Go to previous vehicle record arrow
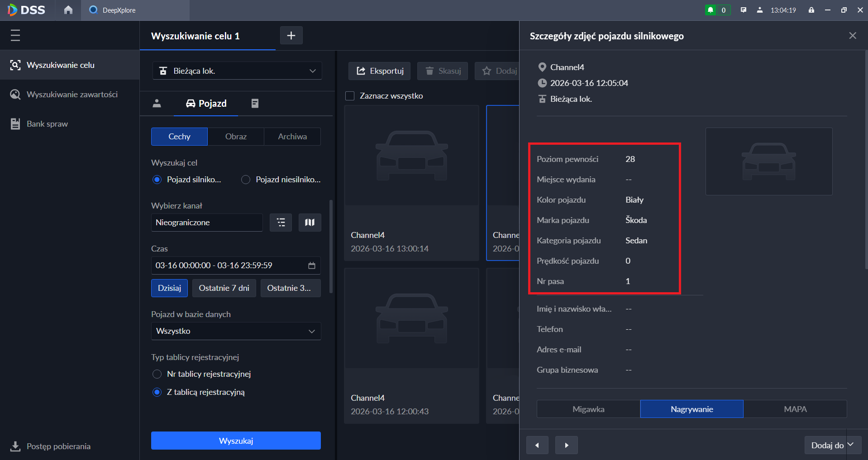868x460 pixels. pyautogui.click(x=537, y=445)
